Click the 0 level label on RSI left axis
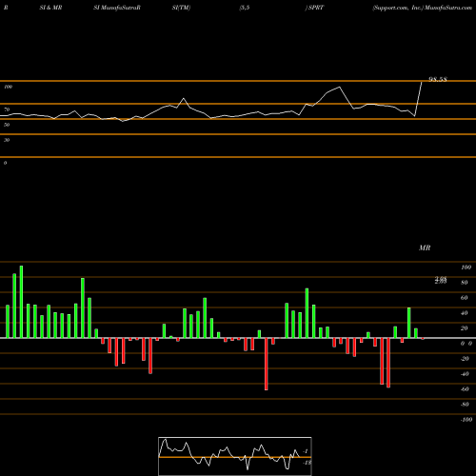The image size is (476, 476). 5,163
